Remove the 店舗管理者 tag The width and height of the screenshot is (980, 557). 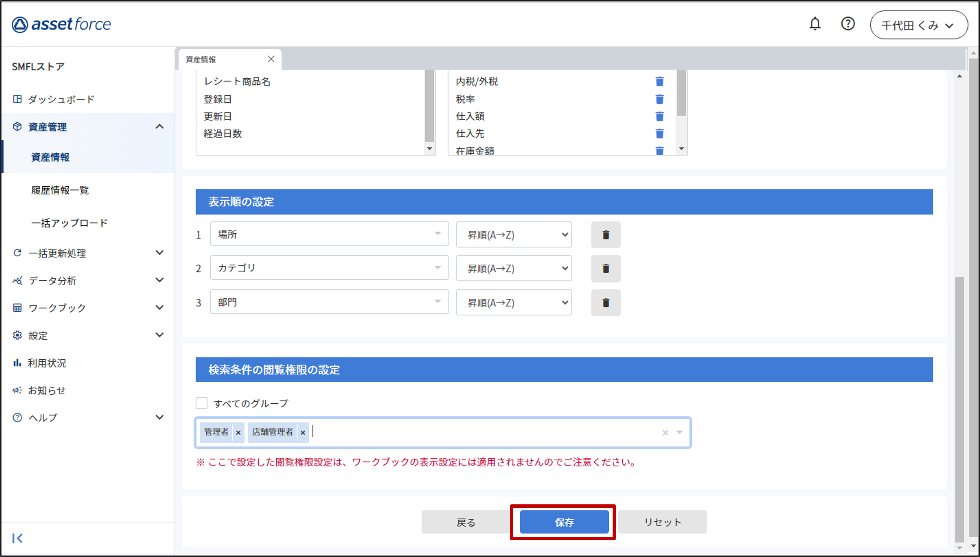(303, 433)
